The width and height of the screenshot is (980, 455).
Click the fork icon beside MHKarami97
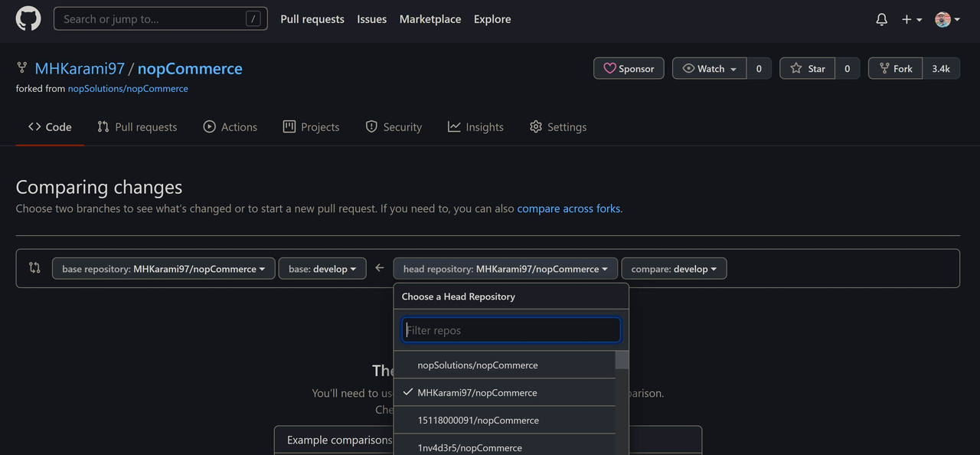click(x=22, y=68)
